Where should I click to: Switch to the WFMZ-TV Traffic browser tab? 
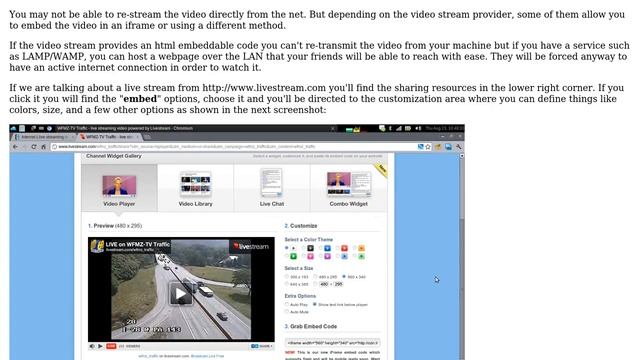tap(109, 137)
